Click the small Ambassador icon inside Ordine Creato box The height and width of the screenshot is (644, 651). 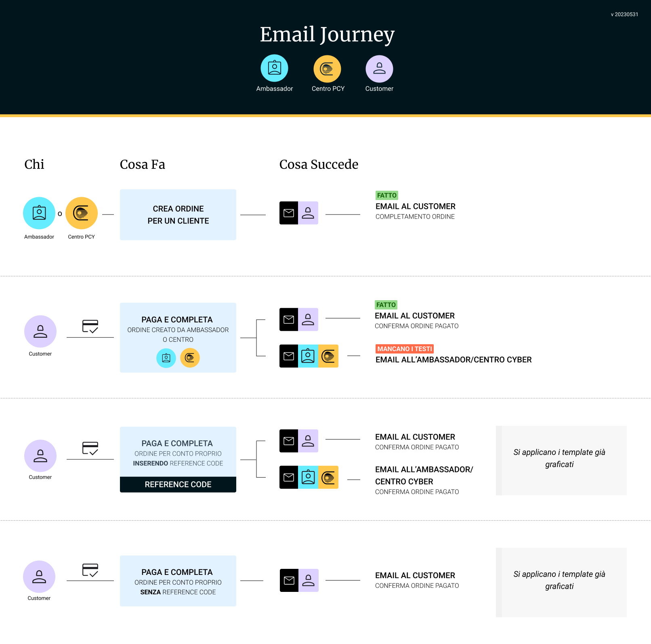(x=166, y=358)
